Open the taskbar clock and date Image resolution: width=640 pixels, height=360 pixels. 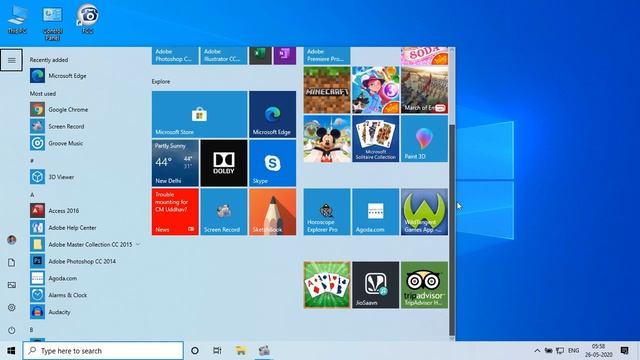point(598,351)
